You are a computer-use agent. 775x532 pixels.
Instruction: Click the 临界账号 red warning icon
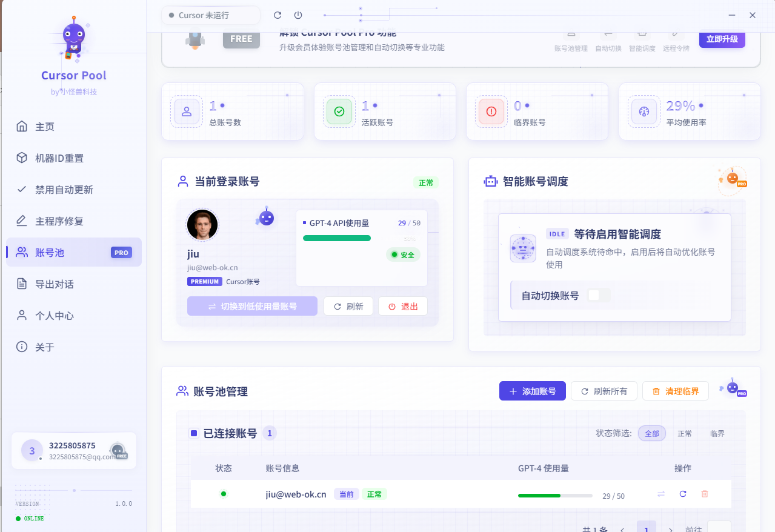[491, 111]
